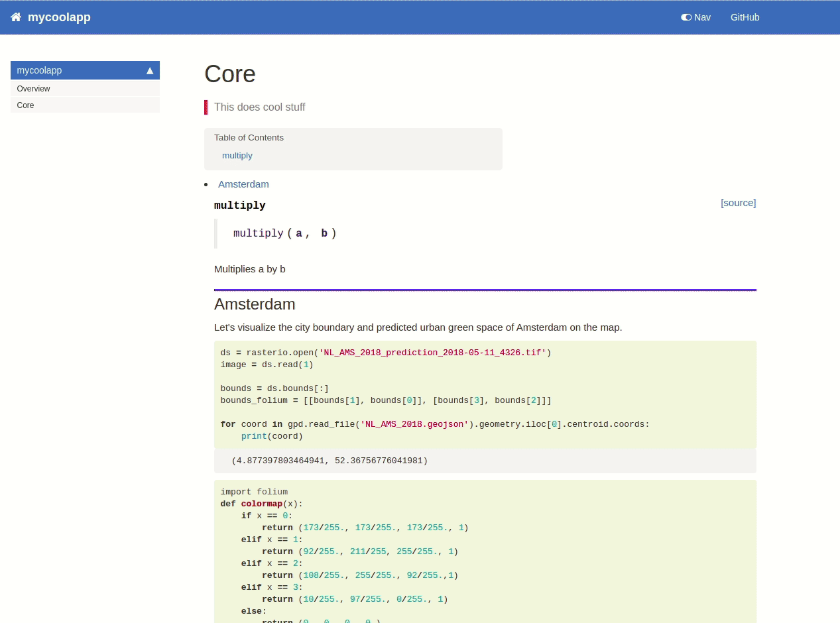Click the bold multiply function heading
Viewport: 840px width, 623px height.
240,205
